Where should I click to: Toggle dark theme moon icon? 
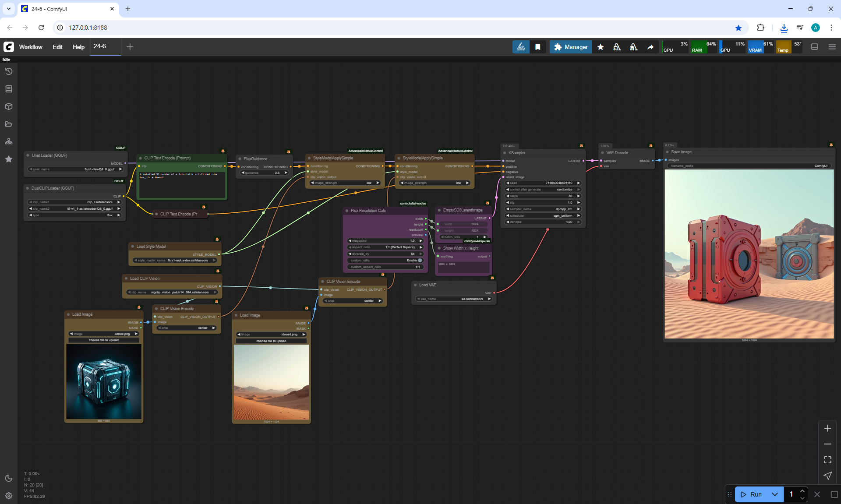click(x=8, y=478)
